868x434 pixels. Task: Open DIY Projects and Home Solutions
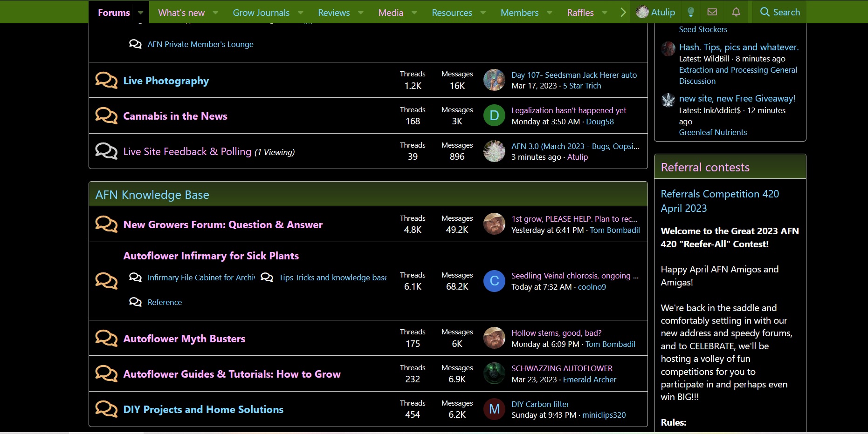(203, 409)
